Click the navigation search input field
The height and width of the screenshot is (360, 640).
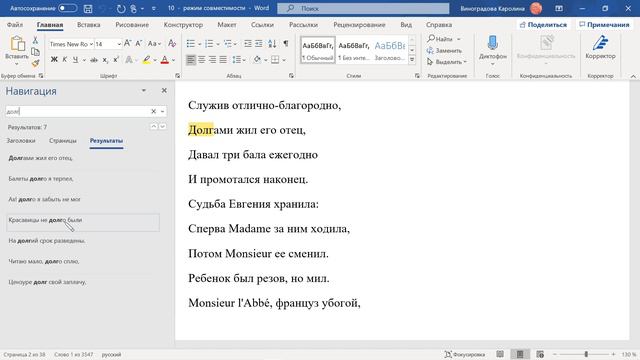[78, 111]
